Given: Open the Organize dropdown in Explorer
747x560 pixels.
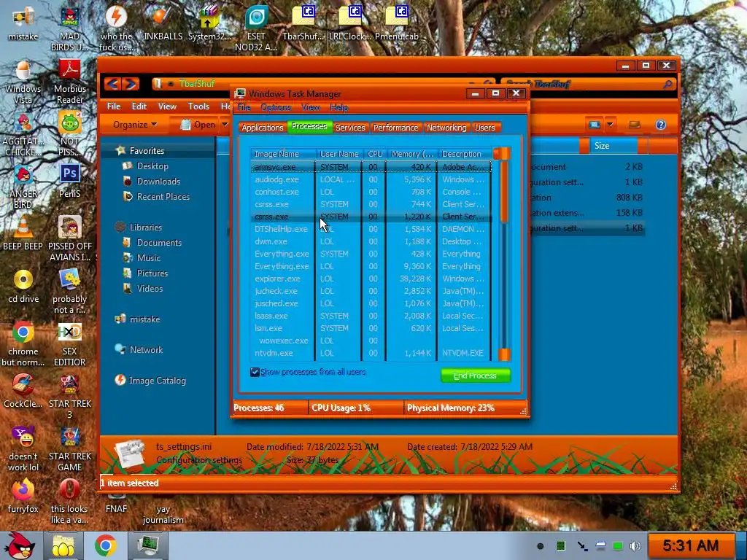Looking at the screenshot, I should click(135, 124).
